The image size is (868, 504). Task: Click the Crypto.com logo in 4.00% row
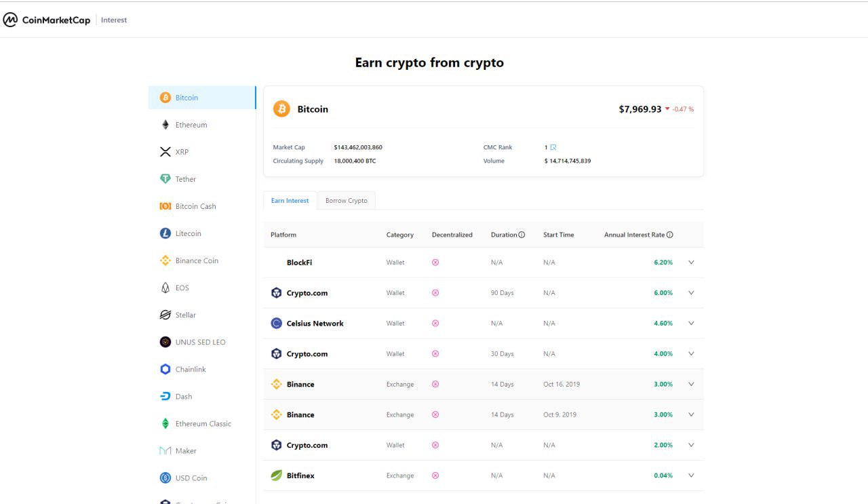276,353
